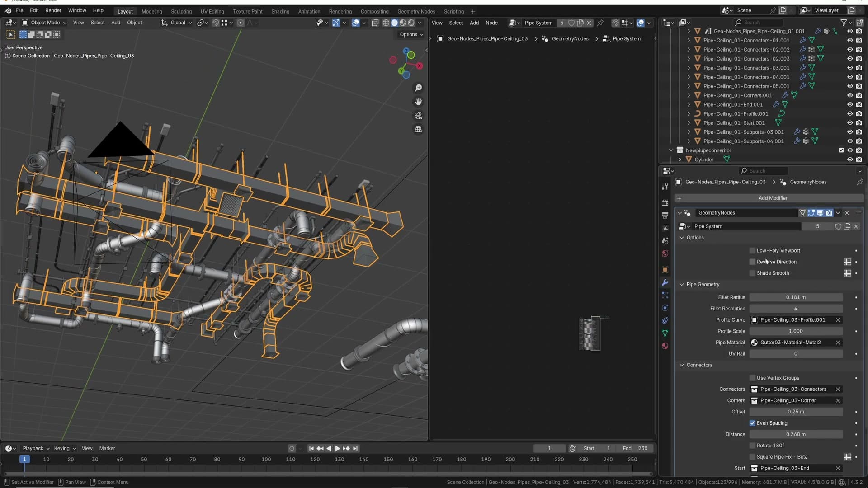Toggle X-Ray in viewport header
The width and height of the screenshot is (868, 488).
click(x=375, y=23)
